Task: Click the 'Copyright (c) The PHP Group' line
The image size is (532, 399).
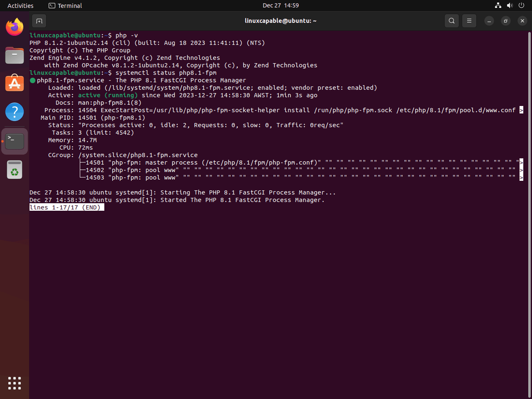Action: (80, 50)
